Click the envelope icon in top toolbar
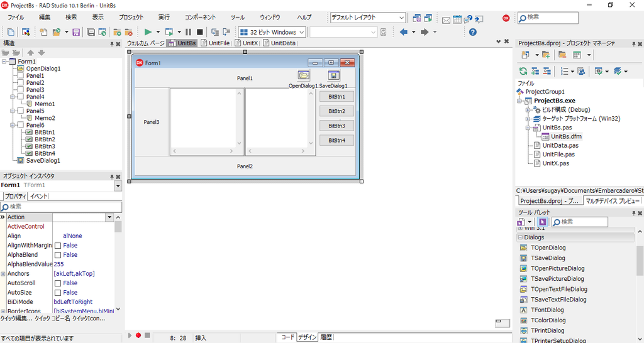 pyautogui.click(x=446, y=19)
